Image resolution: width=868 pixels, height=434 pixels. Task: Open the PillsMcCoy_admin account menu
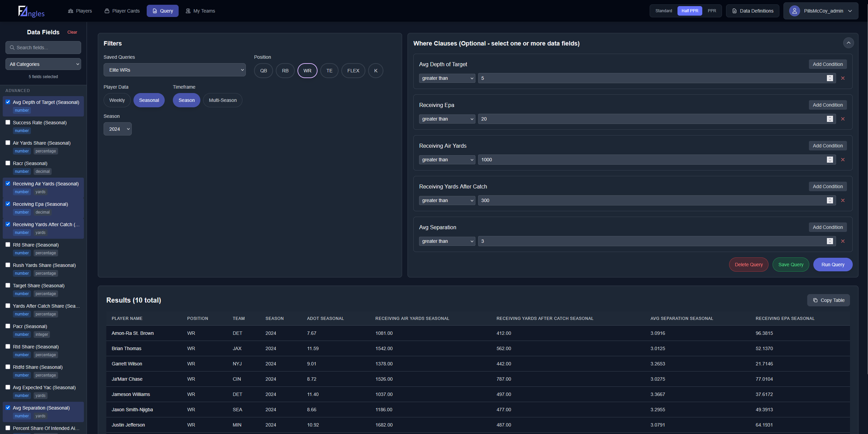(820, 11)
